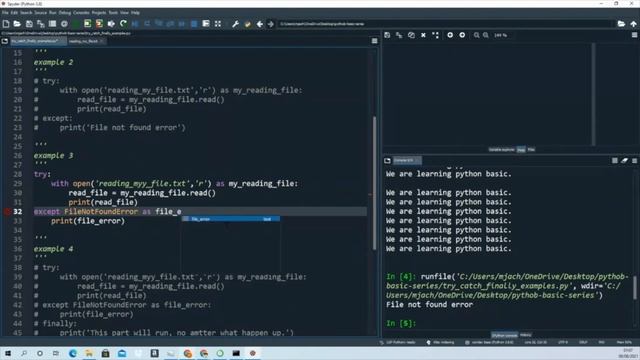Clear console with the eraser icon
Image resolution: width=640 pixels, height=360 pixels.
pyautogui.click(x=624, y=161)
